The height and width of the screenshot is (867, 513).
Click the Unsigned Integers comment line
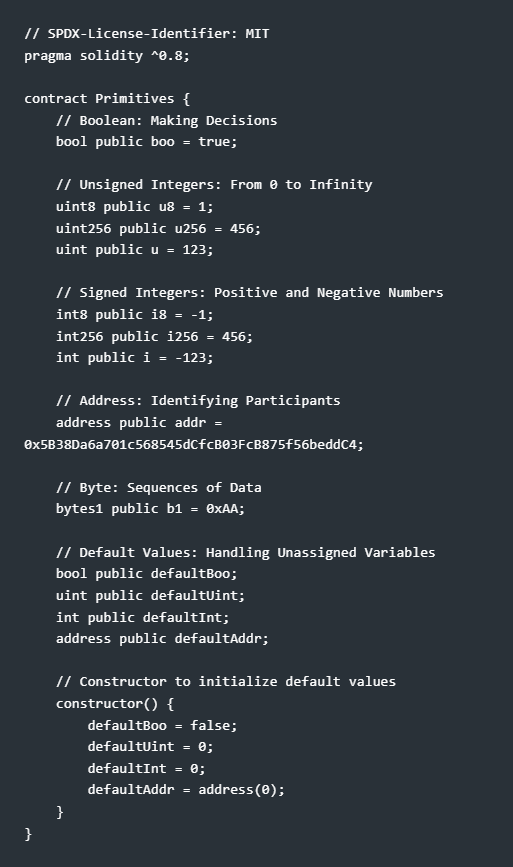pyautogui.click(x=214, y=185)
